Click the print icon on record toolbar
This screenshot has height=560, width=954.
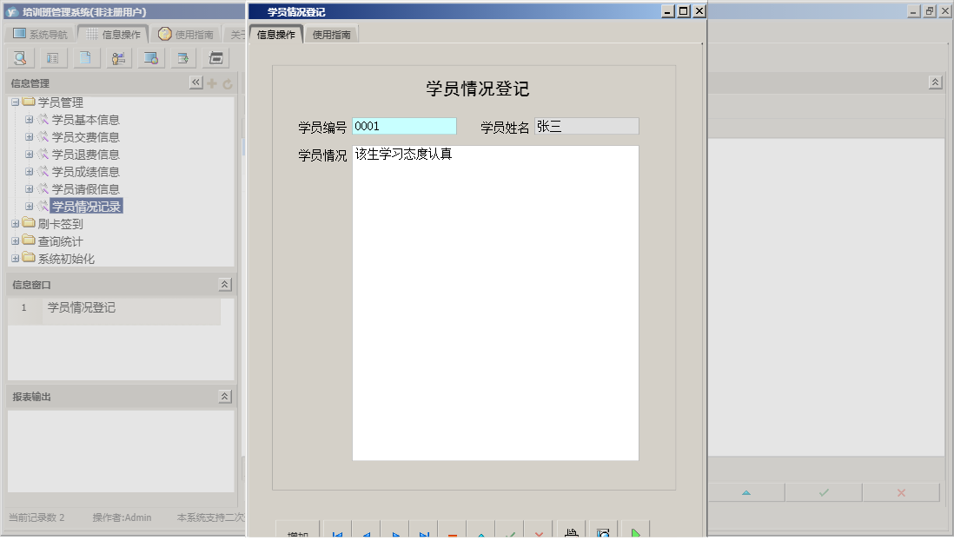(570, 534)
